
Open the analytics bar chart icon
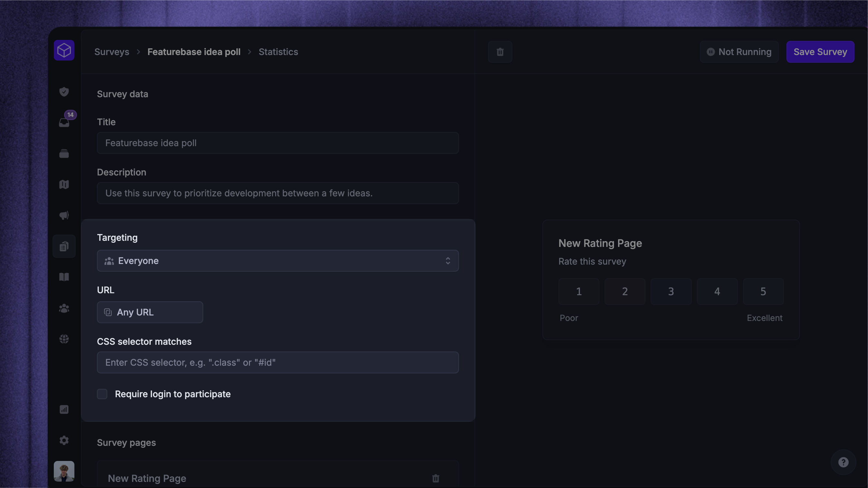tap(64, 409)
